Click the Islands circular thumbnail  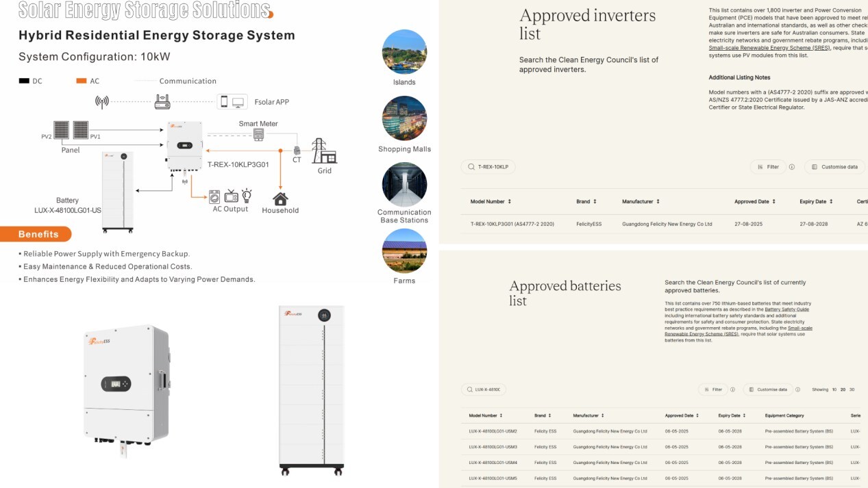tap(404, 52)
